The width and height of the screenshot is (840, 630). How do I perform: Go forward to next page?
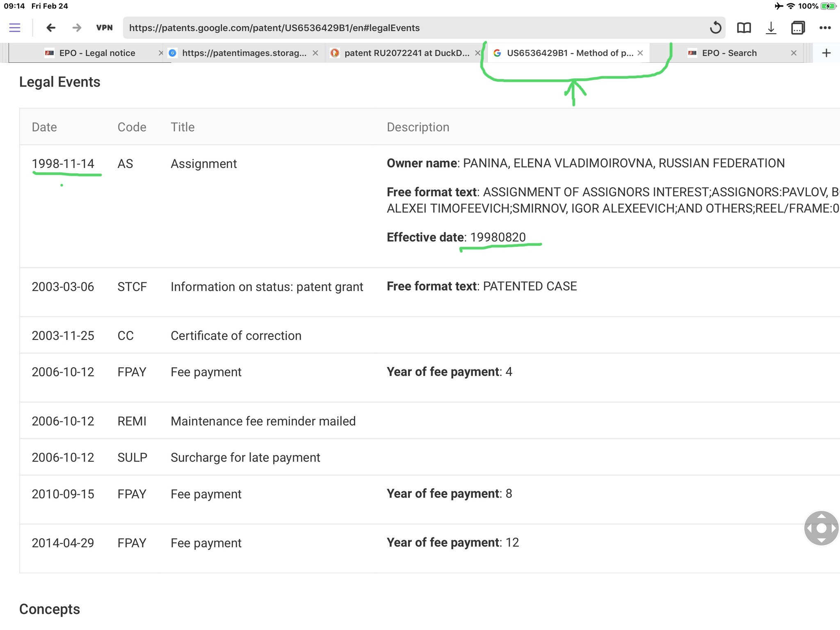[x=76, y=28]
